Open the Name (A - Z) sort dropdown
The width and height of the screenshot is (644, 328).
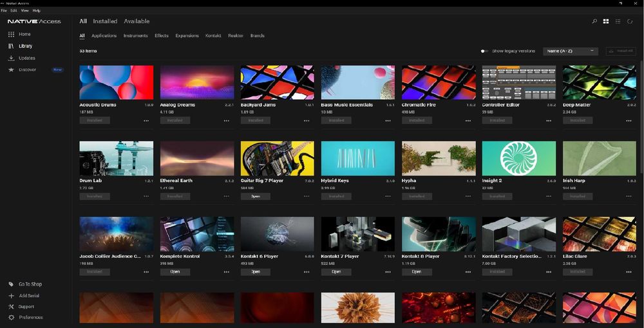point(571,51)
